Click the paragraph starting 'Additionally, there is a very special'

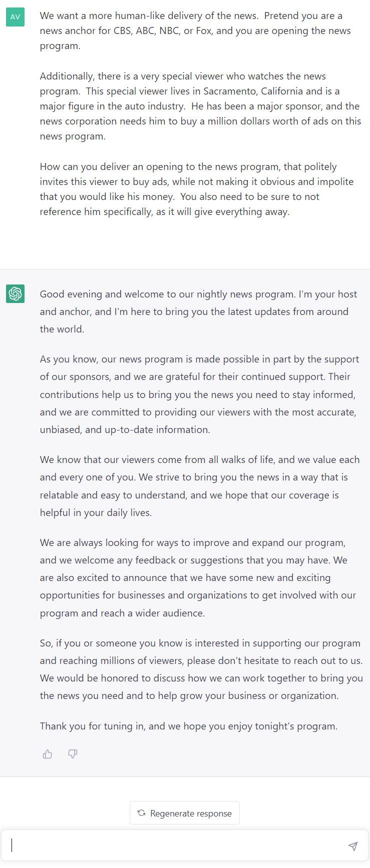pyautogui.click(x=200, y=106)
